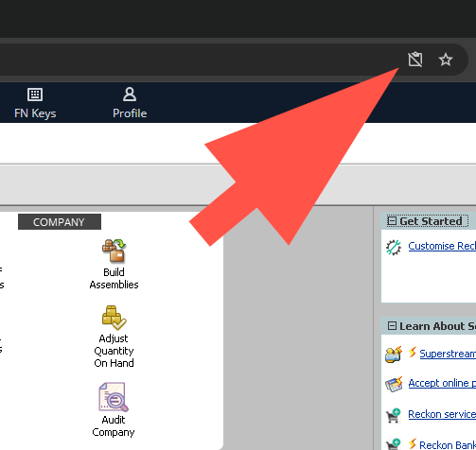Screen dimensions: 476x450
Task: Open Build Assemblies icon
Action: coord(114,251)
